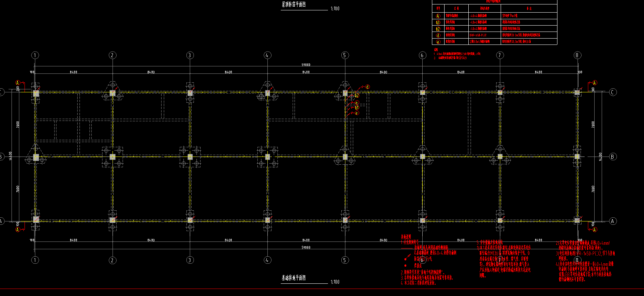Select the b2 callout near column 5
Viewport: 644px width, 296px height.
(x=357, y=95)
